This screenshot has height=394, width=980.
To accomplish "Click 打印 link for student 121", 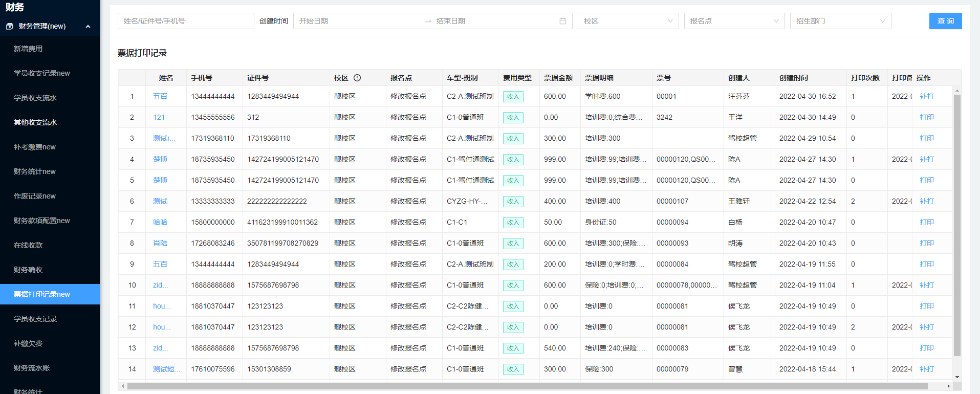I will (x=926, y=117).
